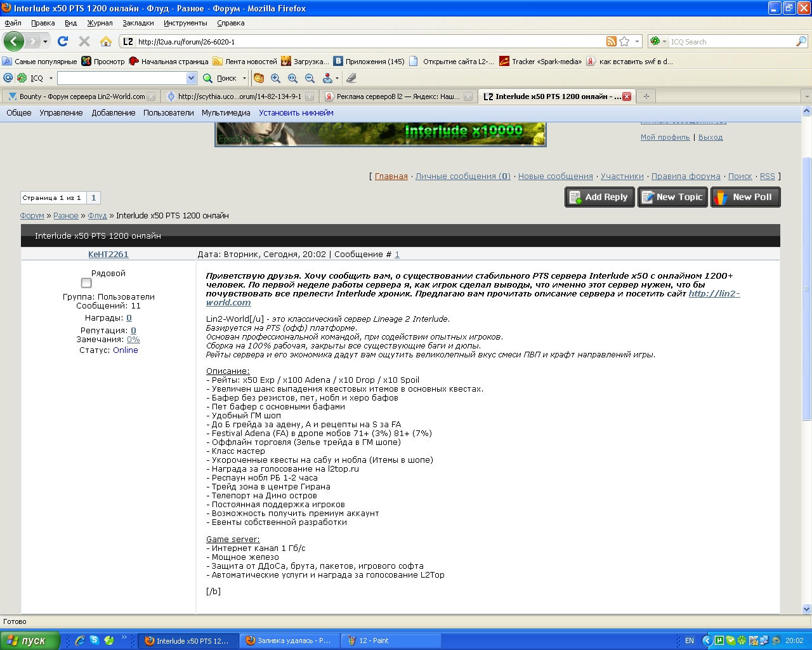The height and width of the screenshot is (650, 812).
Task: Click the EN language indicator in tray
Action: pyautogui.click(x=690, y=640)
